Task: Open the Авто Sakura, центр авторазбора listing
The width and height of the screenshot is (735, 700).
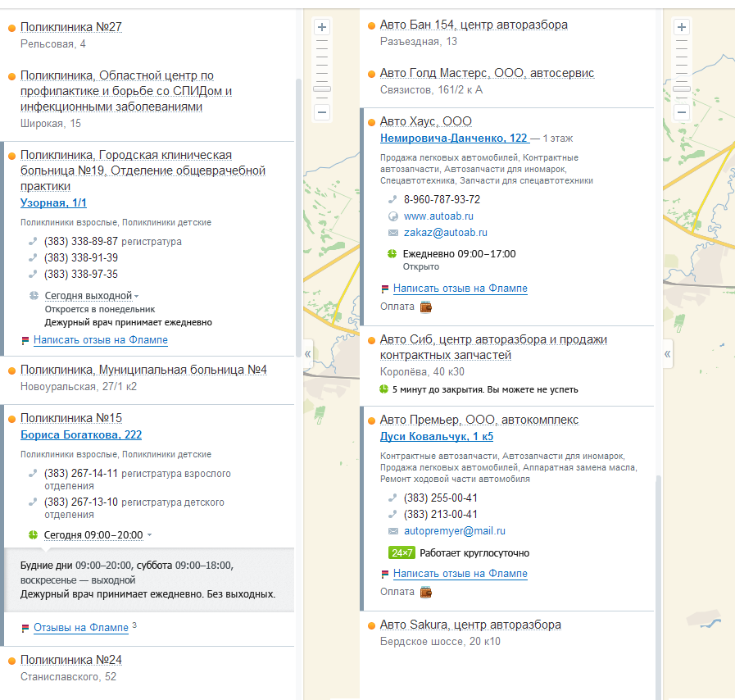Action: pos(470,625)
